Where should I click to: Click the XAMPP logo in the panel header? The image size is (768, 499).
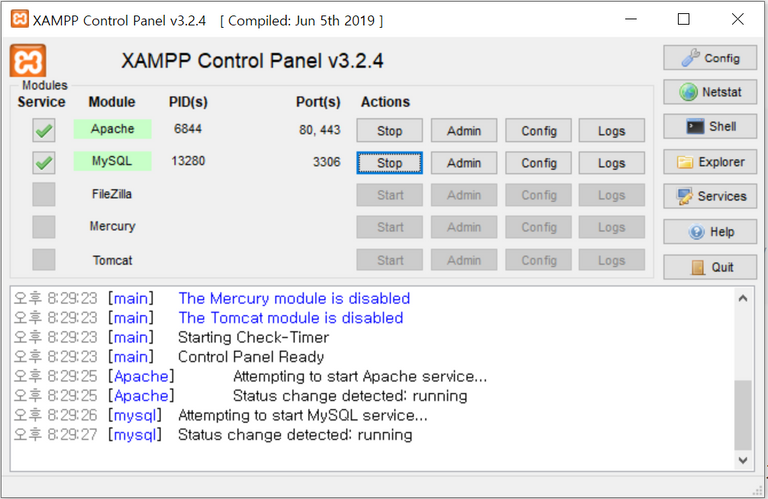[x=28, y=61]
